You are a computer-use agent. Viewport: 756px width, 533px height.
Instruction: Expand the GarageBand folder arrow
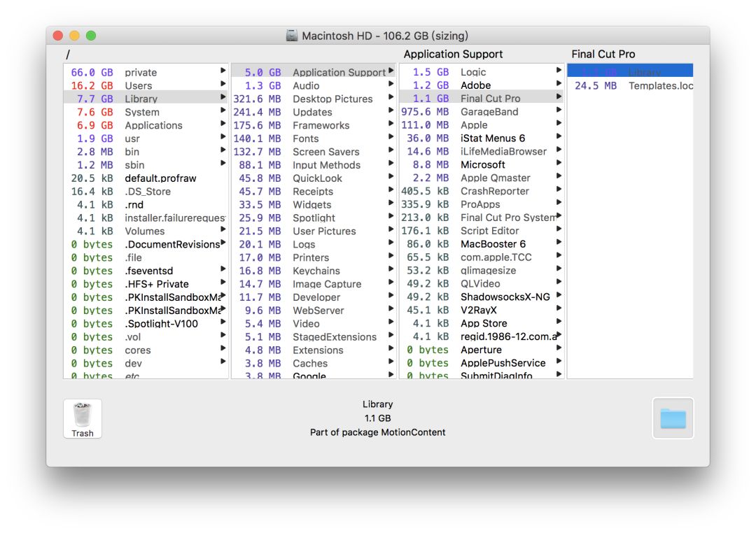point(559,110)
